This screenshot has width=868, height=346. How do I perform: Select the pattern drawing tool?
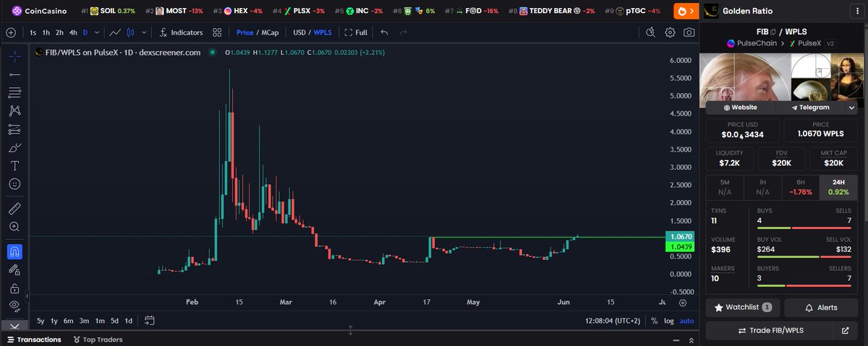click(x=14, y=111)
